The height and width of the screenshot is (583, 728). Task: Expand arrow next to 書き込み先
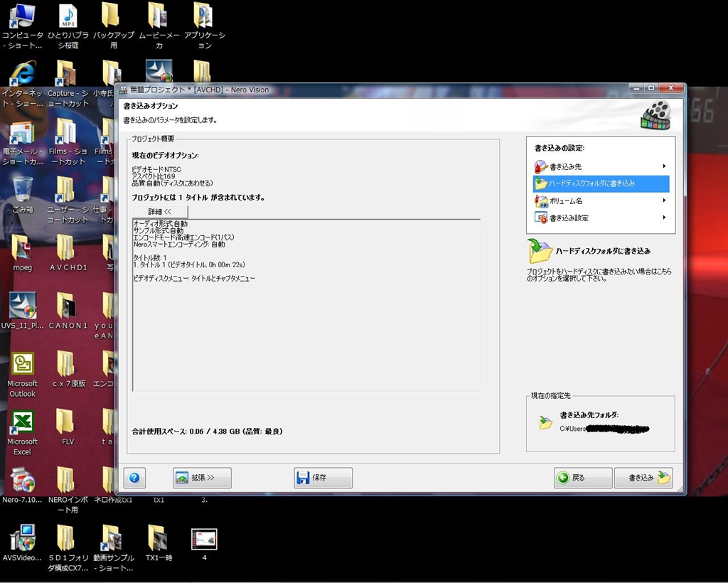pos(664,166)
